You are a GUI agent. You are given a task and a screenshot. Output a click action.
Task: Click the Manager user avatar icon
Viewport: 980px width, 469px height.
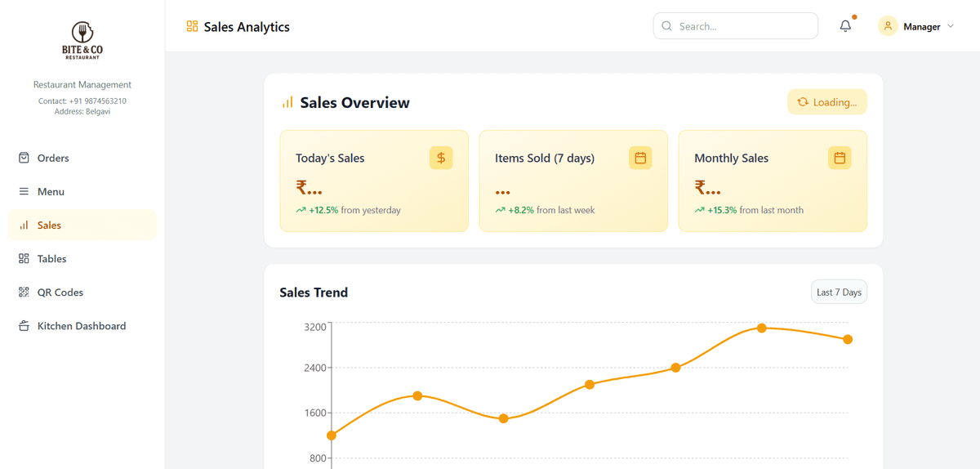888,26
